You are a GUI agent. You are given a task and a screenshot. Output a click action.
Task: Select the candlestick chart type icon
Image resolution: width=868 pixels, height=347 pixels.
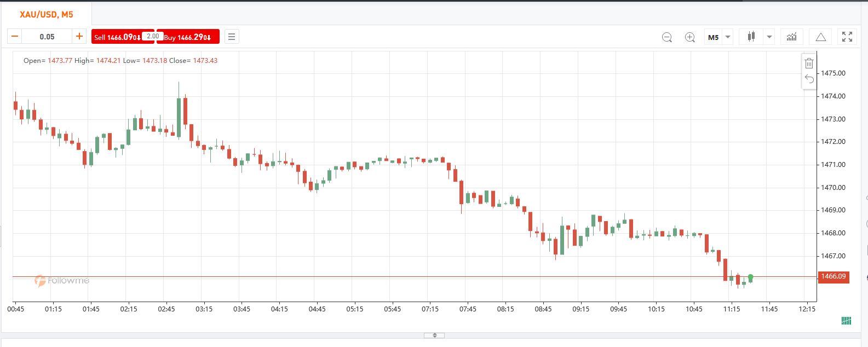751,37
